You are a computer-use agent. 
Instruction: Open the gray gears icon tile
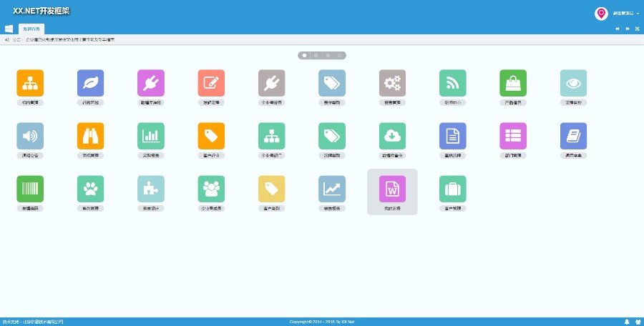click(x=392, y=83)
